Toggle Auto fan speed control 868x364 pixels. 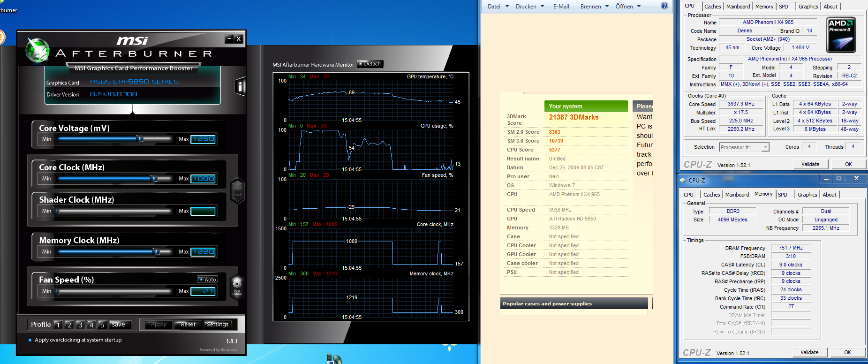pos(207,280)
